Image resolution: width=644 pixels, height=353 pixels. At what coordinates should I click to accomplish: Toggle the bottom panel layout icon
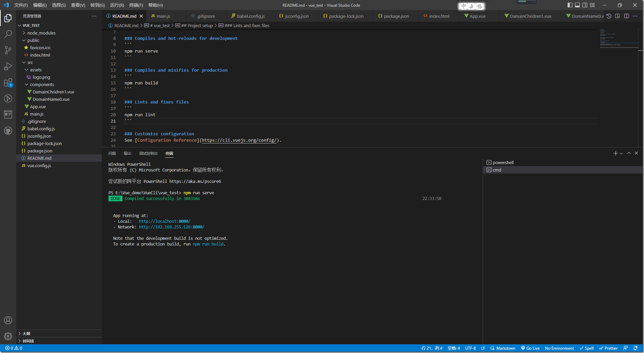577,5
